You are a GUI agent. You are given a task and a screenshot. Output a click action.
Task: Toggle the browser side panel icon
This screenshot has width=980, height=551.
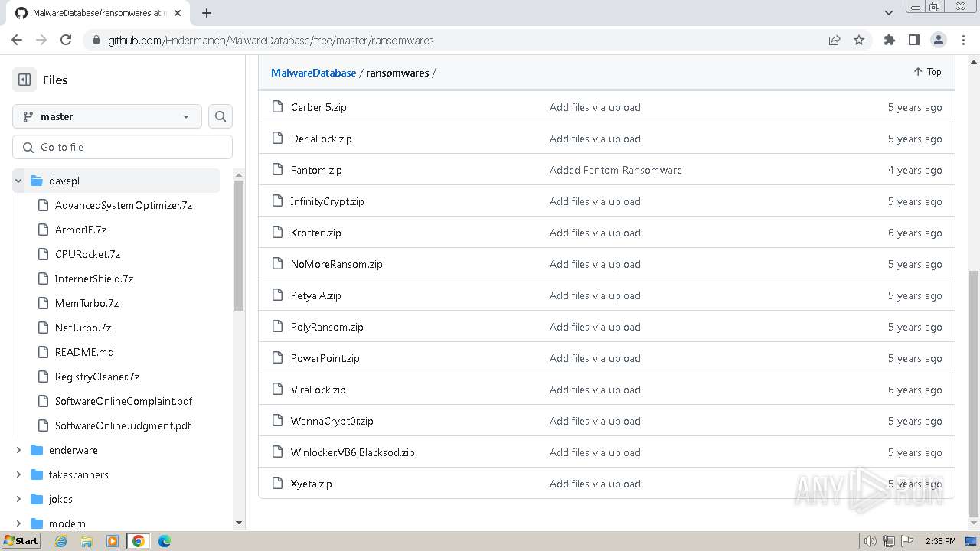[913, 40]
